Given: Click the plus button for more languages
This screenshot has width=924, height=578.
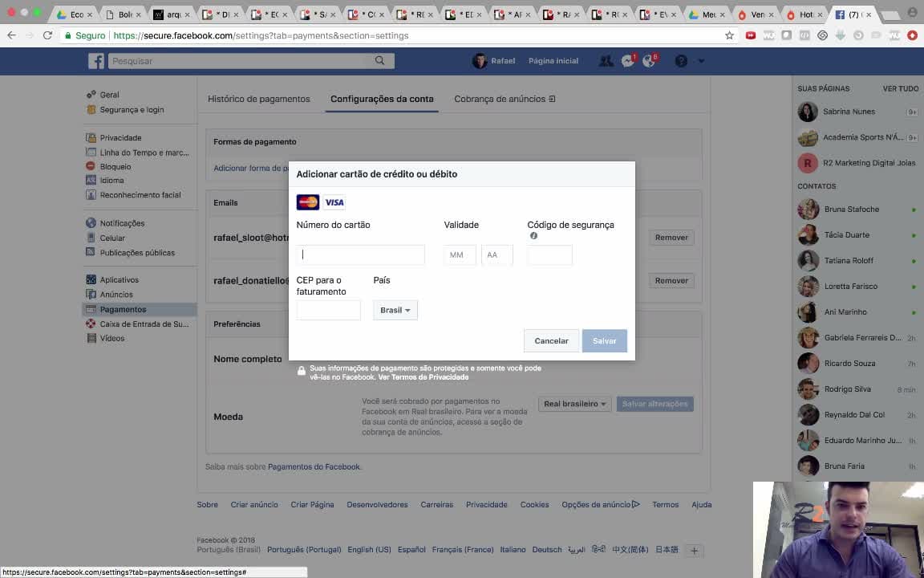Looking at the screenshot, I should pos(694,550).
